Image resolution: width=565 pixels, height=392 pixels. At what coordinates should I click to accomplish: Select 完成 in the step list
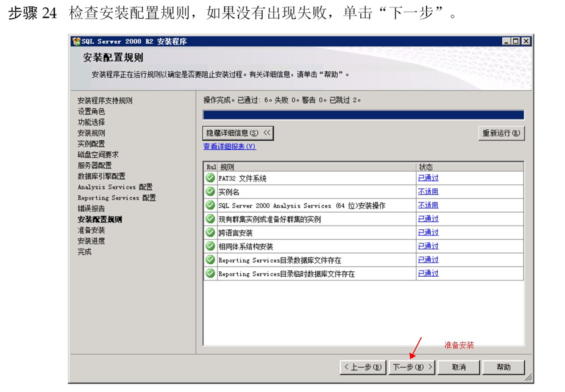click(x=84, y=252)
